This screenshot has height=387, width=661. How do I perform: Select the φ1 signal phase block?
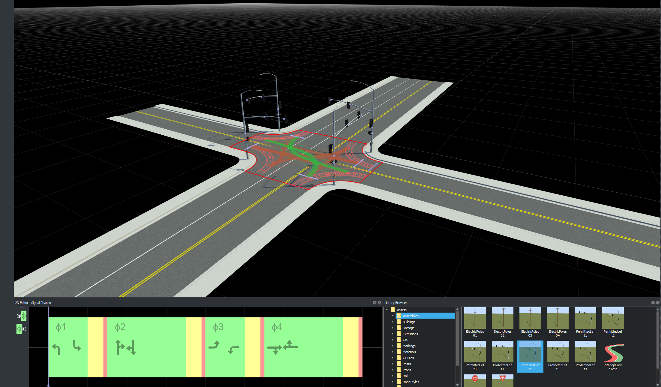coord(68,347)
